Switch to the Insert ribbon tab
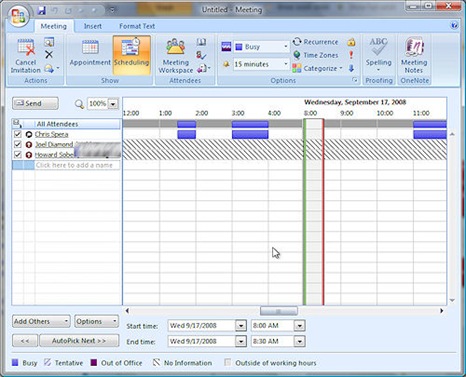Image resolution: width=466 pixels, height=377 pixels. [x=93, y=26]
